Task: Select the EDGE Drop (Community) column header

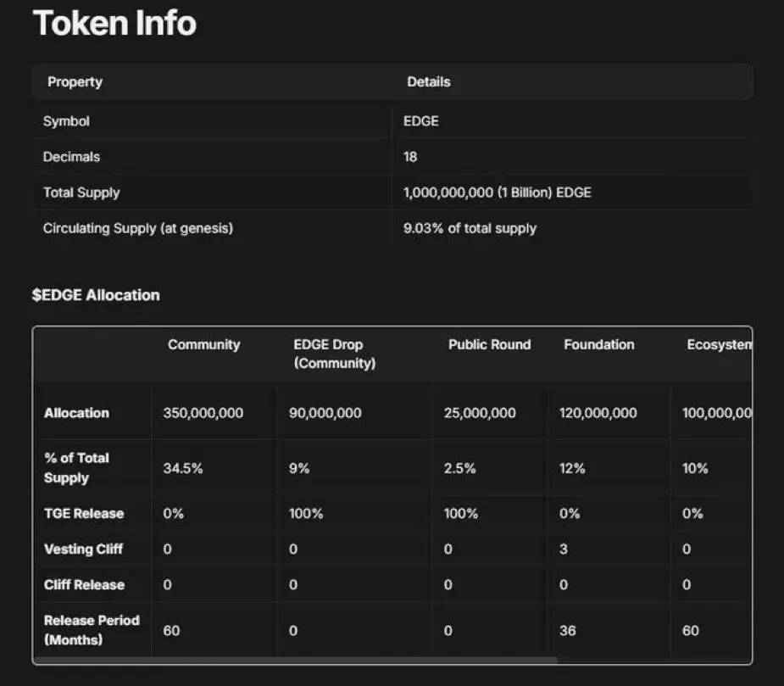Action: pos(335,354)
